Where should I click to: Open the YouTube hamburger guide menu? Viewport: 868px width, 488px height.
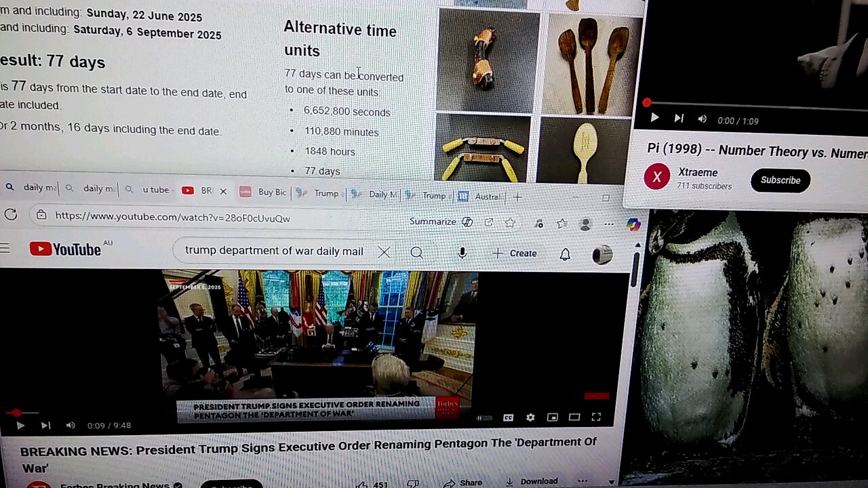[x=5, y=249]
